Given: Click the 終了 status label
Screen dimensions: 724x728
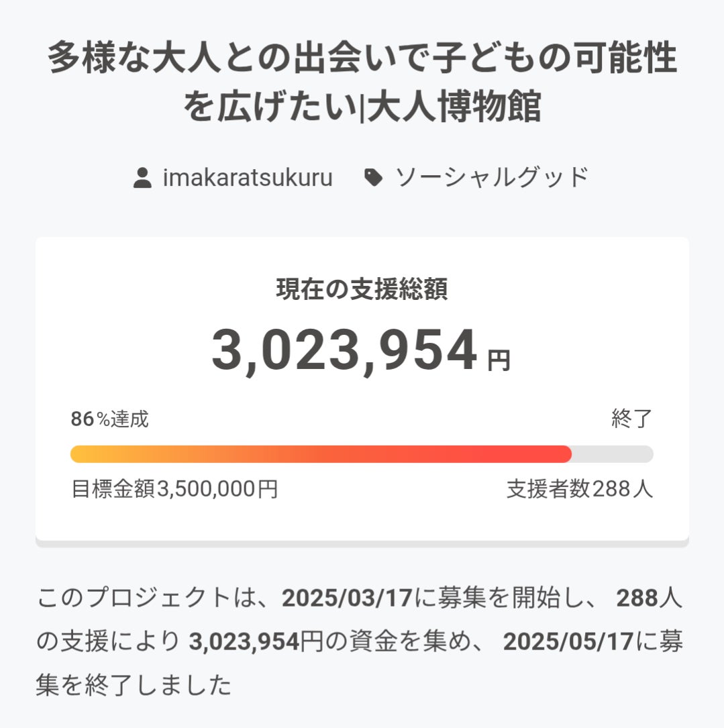Looking at the screenshot, I should pyautogui.click(x=632, y=419).
